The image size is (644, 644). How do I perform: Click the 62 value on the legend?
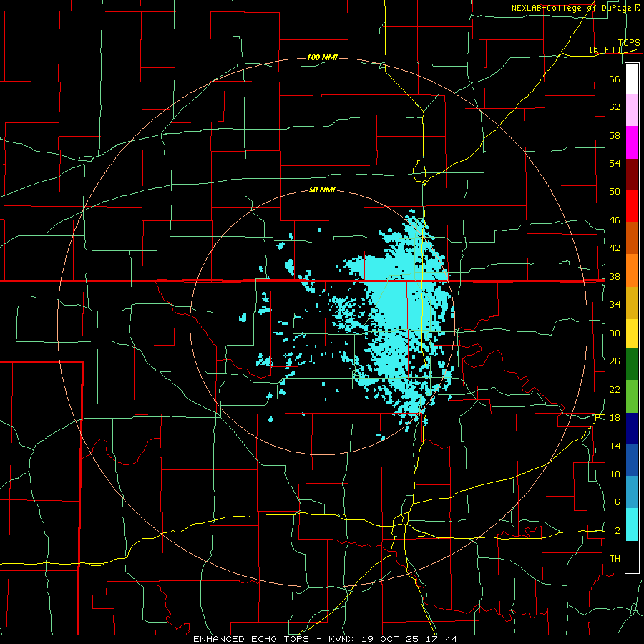point(615,107)
